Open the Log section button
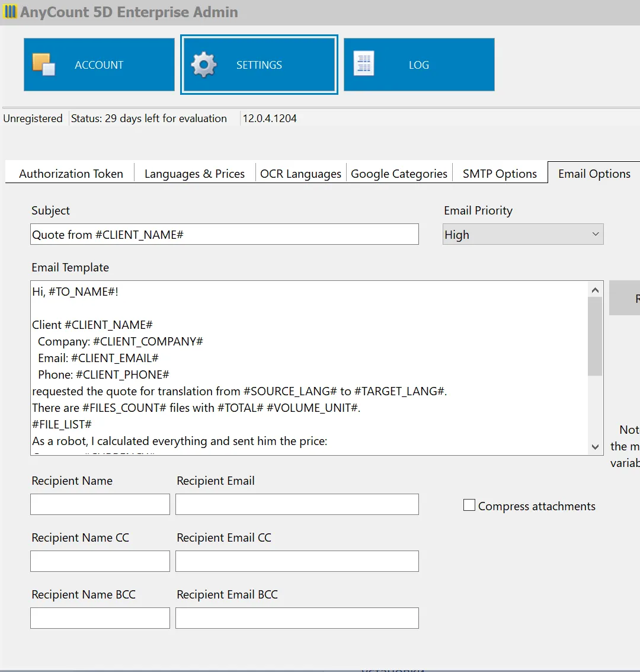Image resolution: width=640 pixels, height=672 pixels. [419, 65]
